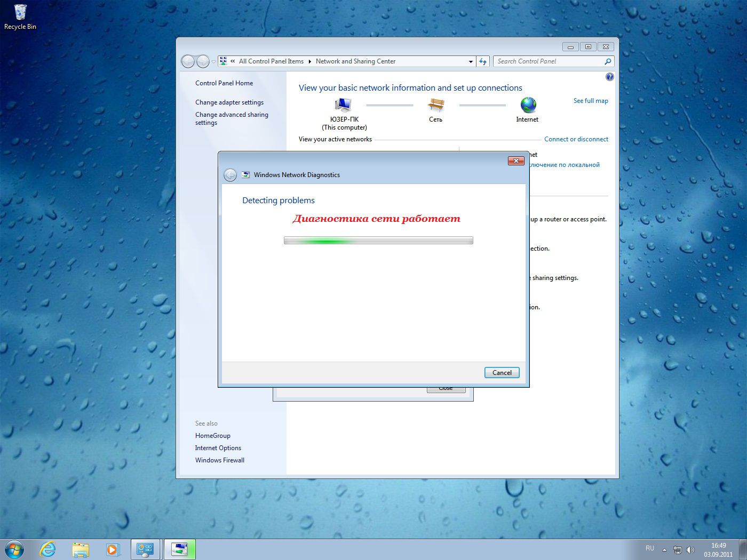This screenshot has width=747, height=560.
Task: Expand arrow after All Control Panel Items
Action: (x=309, y=61)
